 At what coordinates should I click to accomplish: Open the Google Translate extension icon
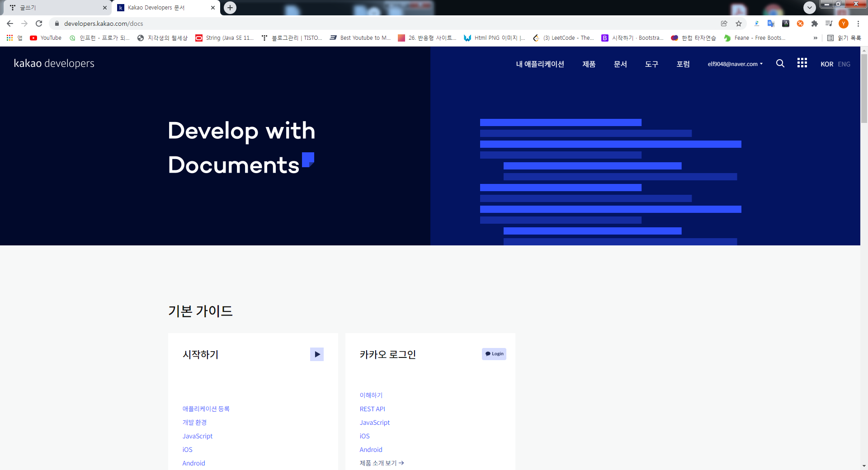click(771, 23)
